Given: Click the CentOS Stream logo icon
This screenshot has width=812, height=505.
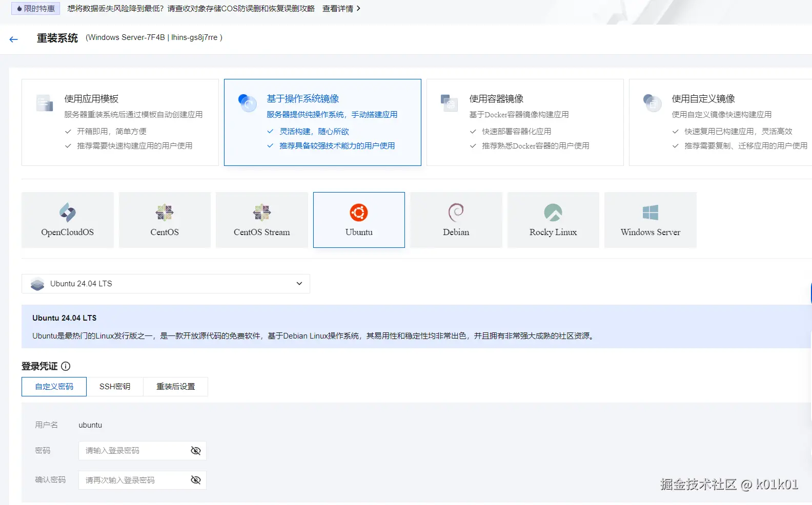Looking at the screenshot, I should click(x=261, y=212).
